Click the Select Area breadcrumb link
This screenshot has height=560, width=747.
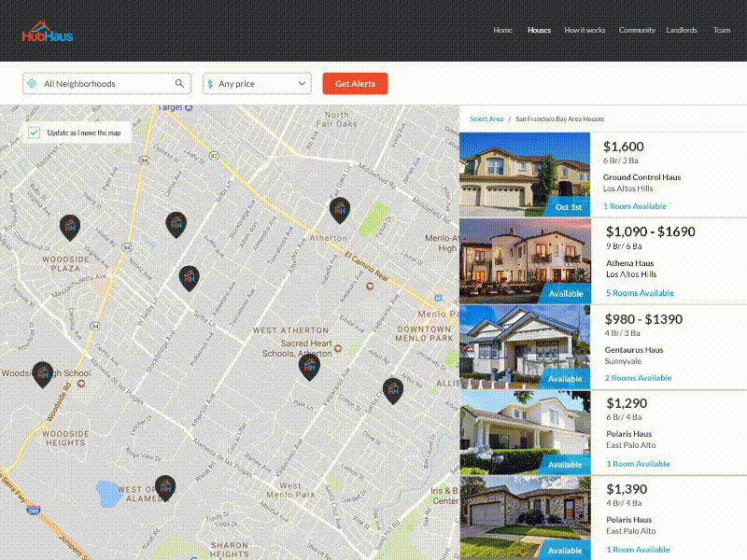point(486,119)
